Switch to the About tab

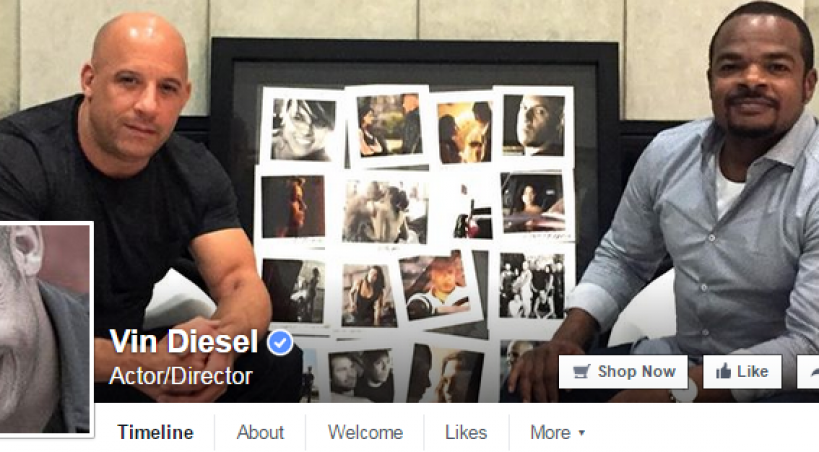pos(260,433)
